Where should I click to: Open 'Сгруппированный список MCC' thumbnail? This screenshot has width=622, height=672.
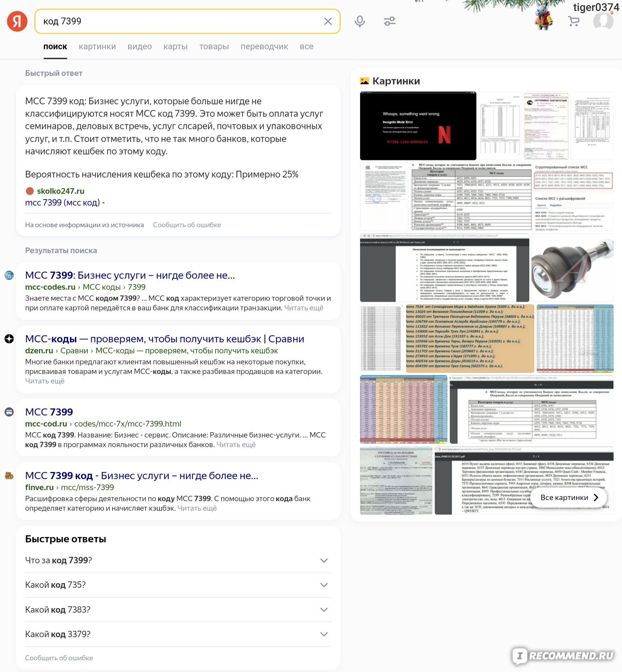click(x=573, y=197)
